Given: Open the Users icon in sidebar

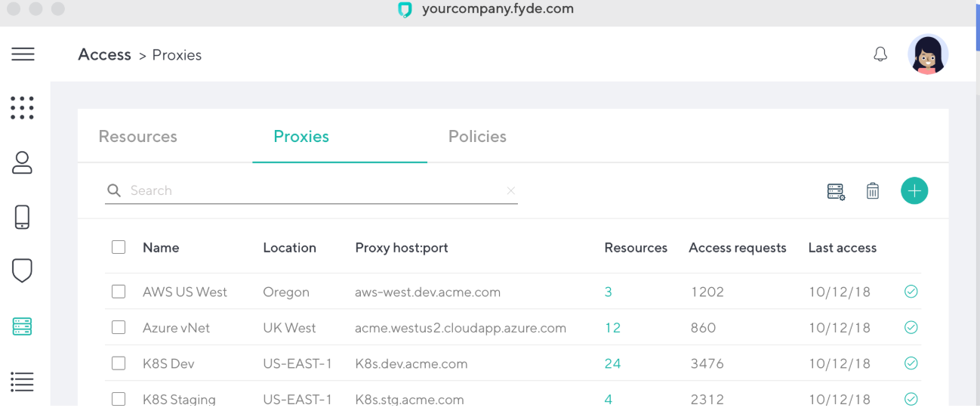Looking at the screenshot, I should click(x=23, y=162).
